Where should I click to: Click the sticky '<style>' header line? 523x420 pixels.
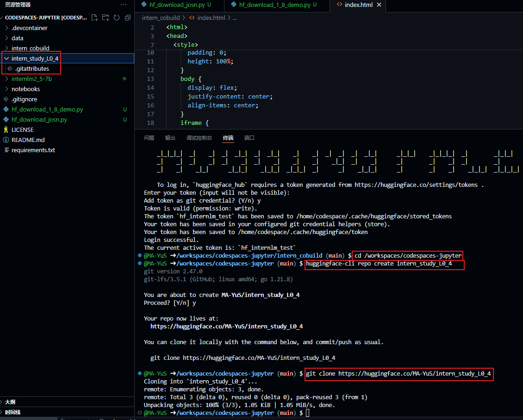click(x=186, y=45)
